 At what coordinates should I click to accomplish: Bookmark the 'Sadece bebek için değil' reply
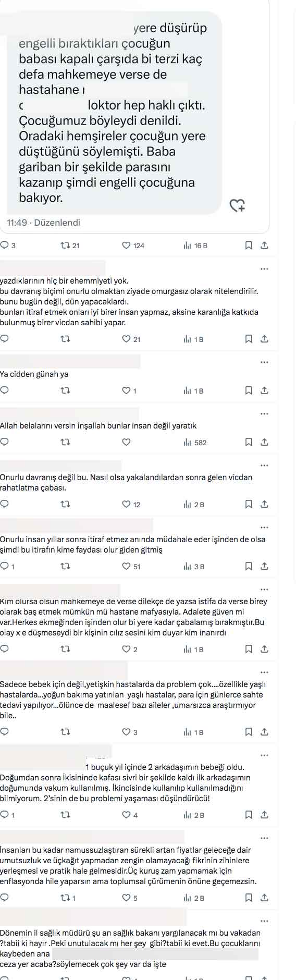click(x=249, y=732)
